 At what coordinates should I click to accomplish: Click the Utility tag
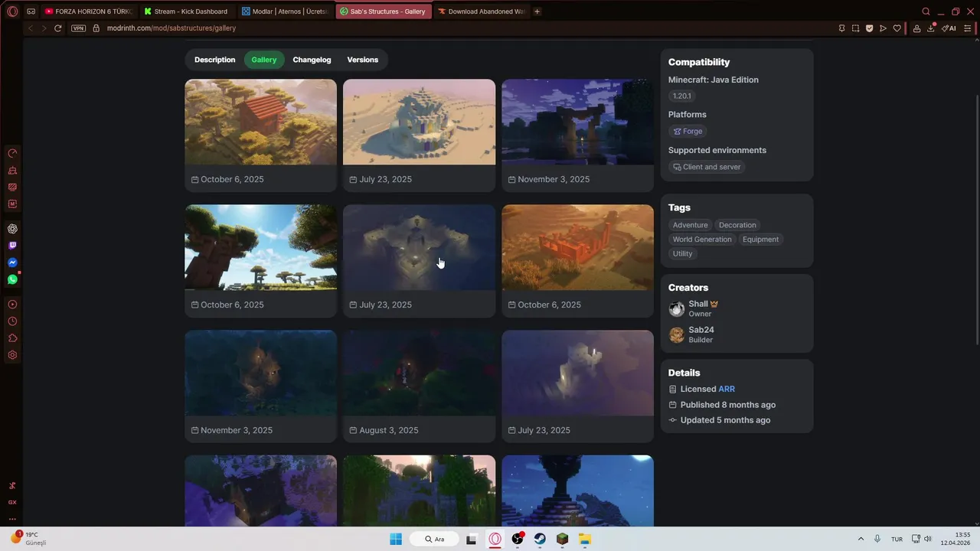point(682,254)
